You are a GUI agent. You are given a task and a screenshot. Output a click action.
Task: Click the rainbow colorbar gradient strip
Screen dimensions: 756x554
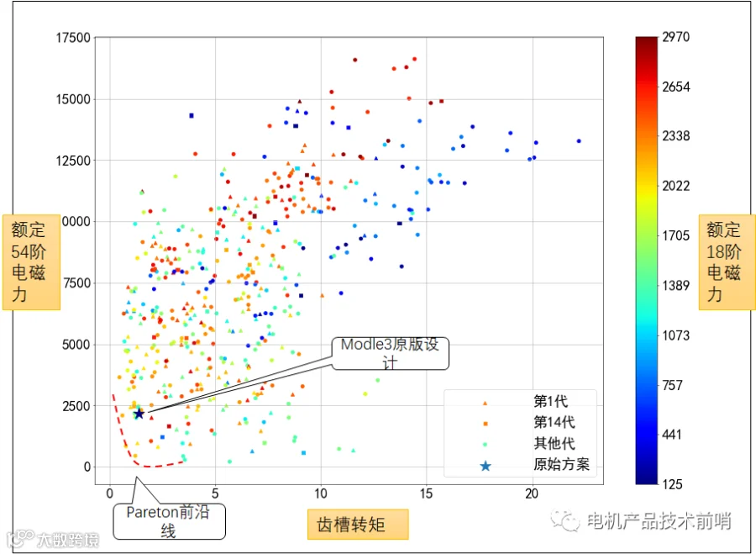coord(646,260)
